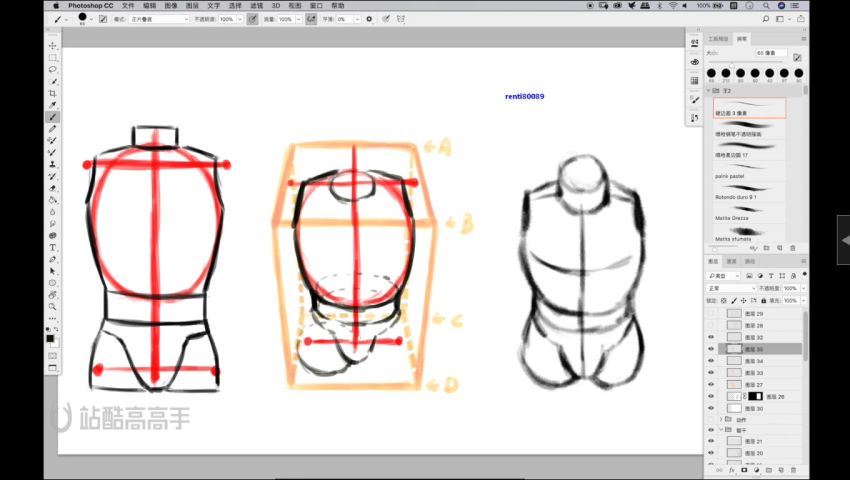Open the 编辑 menu
This screenshot has height=480, width=850.
150,5
